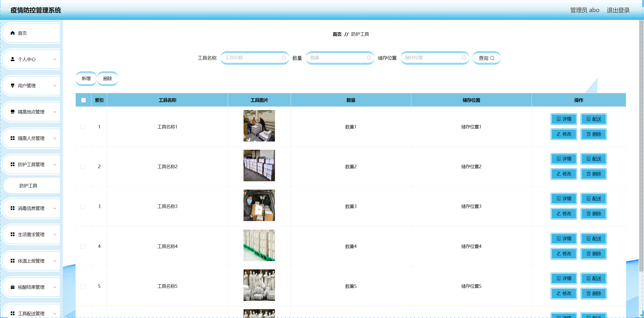Expand the 个人中心 chevron
644x318 pixels.
pyautogui.click(x=55, y=59)
